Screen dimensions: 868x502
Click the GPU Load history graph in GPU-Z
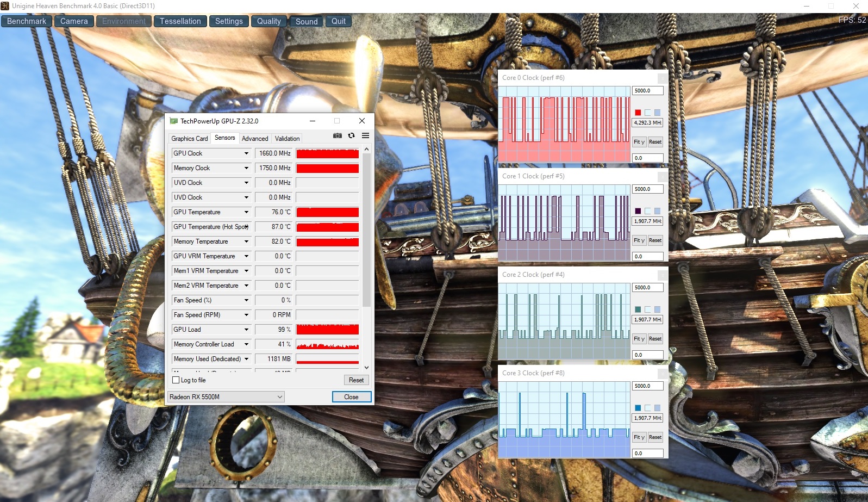tap(327, 330)
